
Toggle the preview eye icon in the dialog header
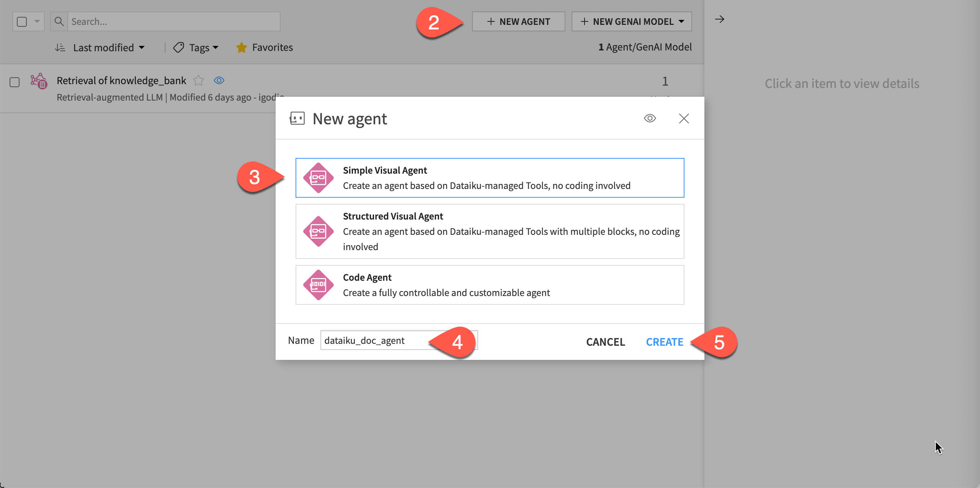point(650,118)
